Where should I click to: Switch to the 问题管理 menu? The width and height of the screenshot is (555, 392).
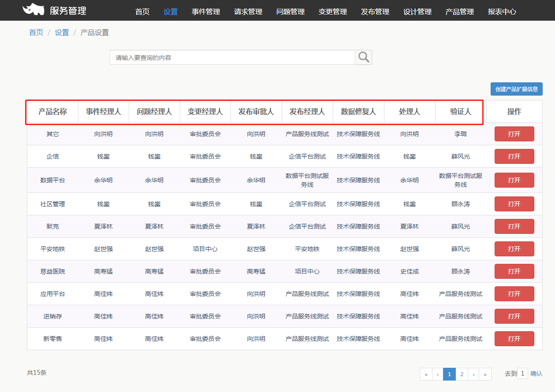291,12
